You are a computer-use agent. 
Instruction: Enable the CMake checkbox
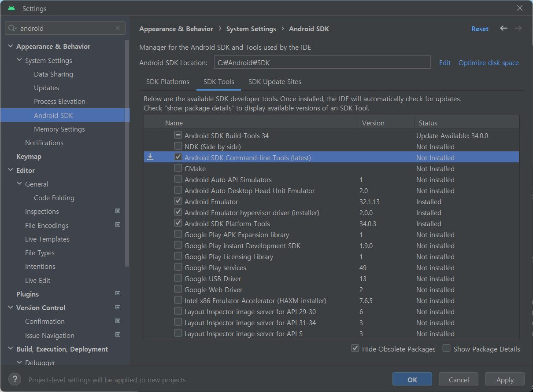tap(178, 168)
